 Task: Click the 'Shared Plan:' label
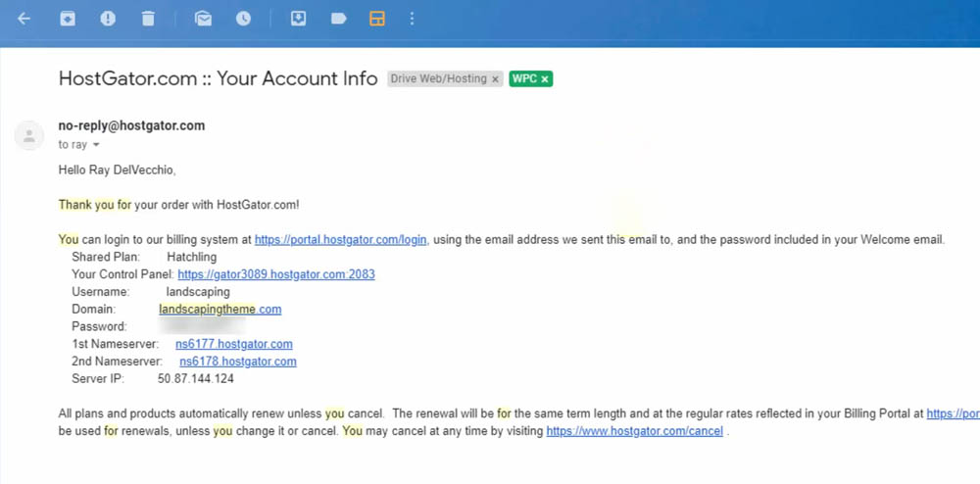pyautogui.click(x=106, y=257)
